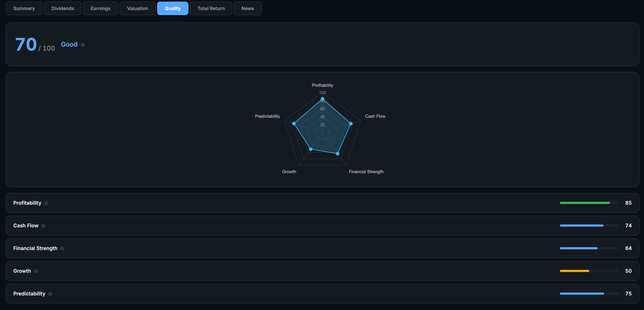Expand the Financial Strength row
This screenshot has height=310, width=644.
(322, 248)
